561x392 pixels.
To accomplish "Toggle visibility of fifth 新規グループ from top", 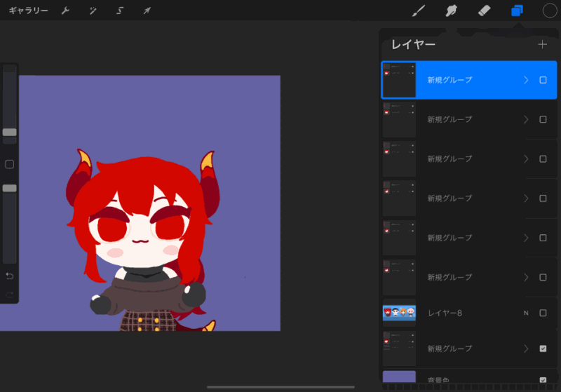I will tap(543, 238).
